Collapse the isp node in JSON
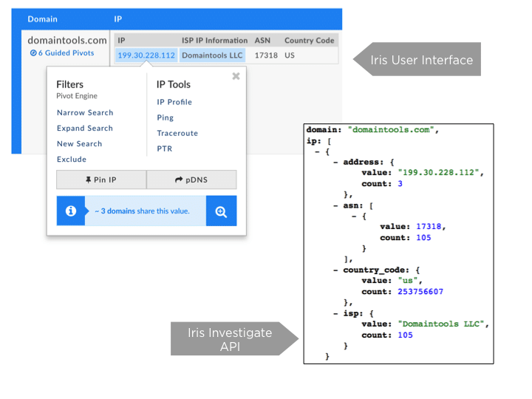This screenshot has height=399, width=532. coord(335,314)
